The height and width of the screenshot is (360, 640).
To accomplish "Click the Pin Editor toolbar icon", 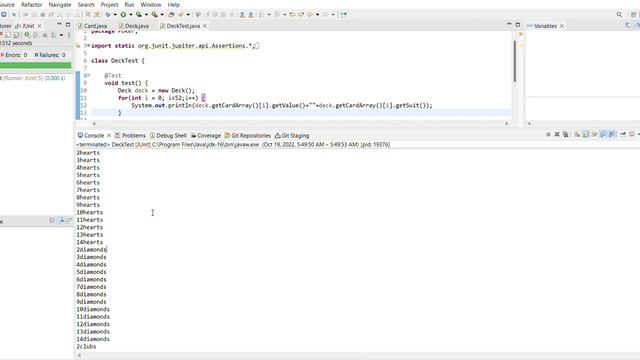I will [344, 14].
